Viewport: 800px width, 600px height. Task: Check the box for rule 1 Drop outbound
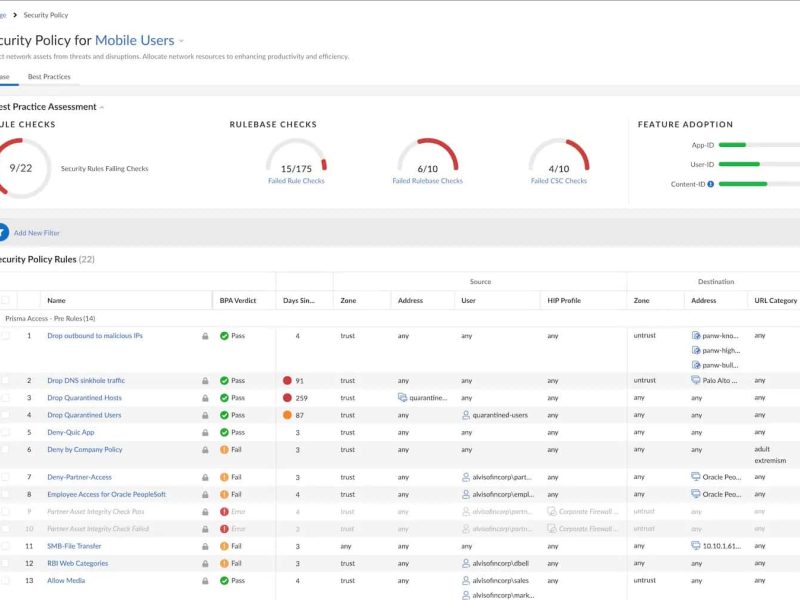click(x=5, y=336)
